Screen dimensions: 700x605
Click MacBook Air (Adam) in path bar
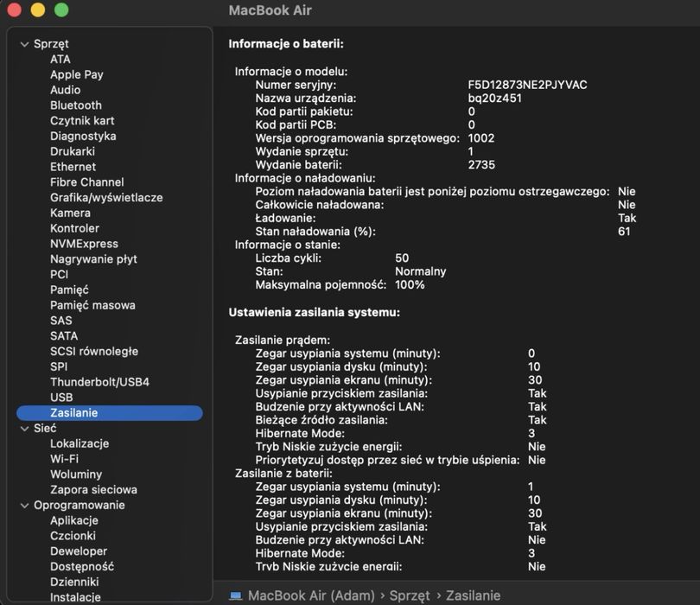coord(311,595)
